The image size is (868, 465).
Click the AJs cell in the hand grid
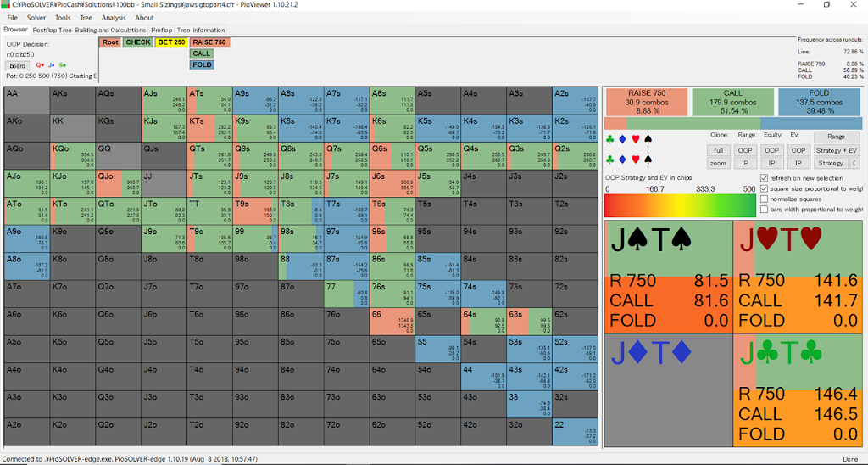tap(164, 100)
